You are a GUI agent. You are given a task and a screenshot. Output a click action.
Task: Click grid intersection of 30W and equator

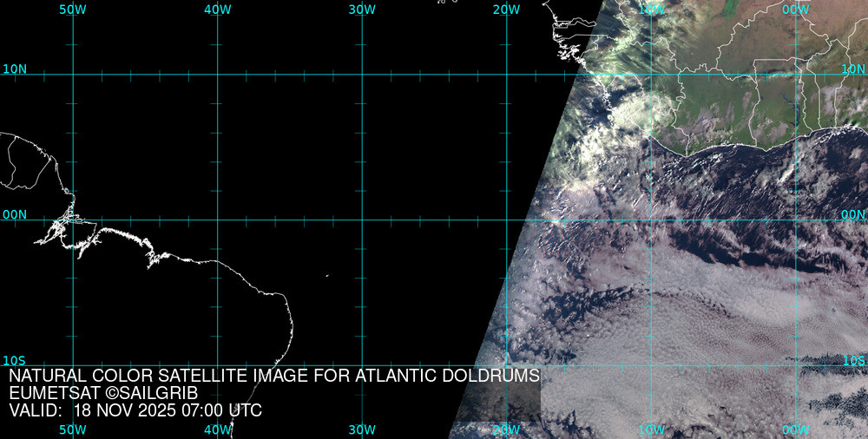(x=362, y=219)
